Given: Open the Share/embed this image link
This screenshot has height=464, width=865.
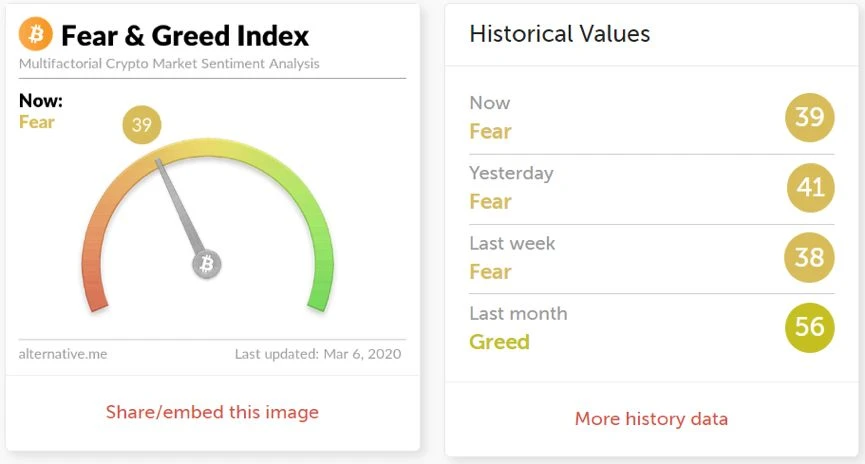Looking at the screenshot, I should [x=212, y=412].
